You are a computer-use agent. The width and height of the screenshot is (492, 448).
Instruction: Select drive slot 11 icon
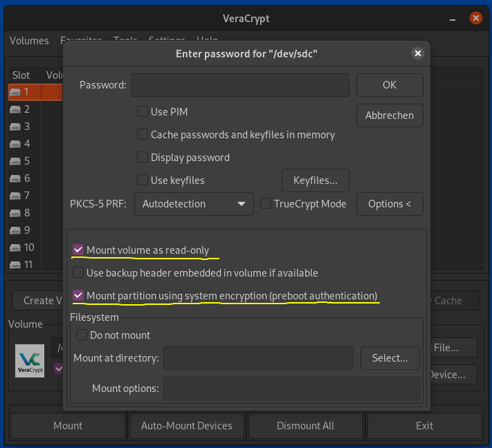15,265
